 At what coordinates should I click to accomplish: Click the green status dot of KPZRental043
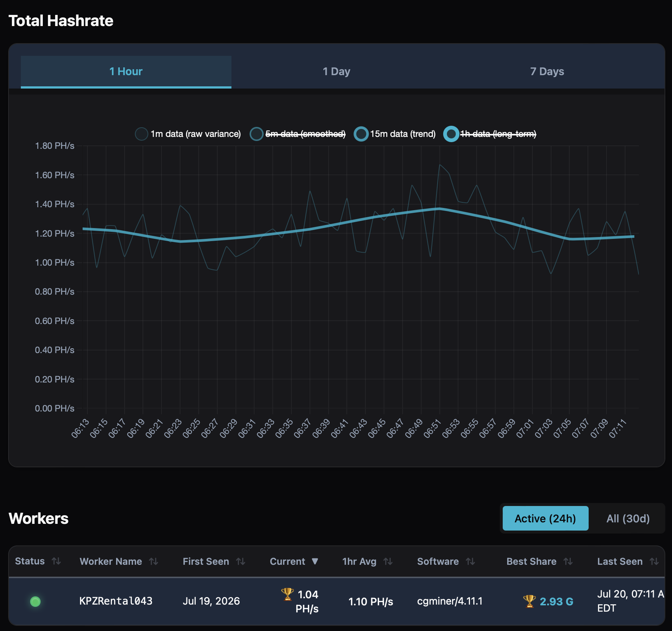point(35,601)
